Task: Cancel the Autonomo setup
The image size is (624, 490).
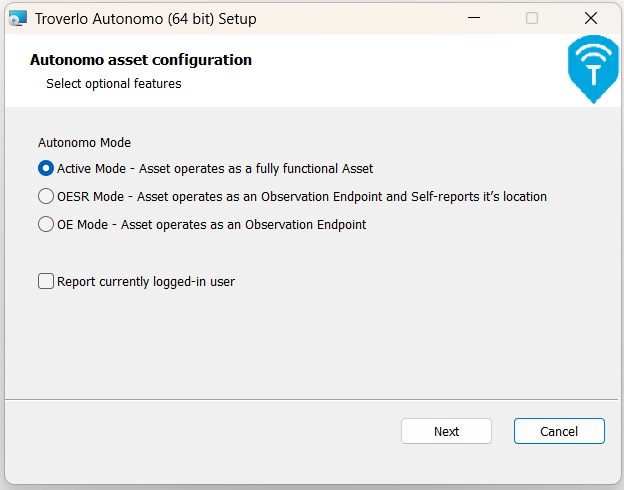Action: (559, 431)
